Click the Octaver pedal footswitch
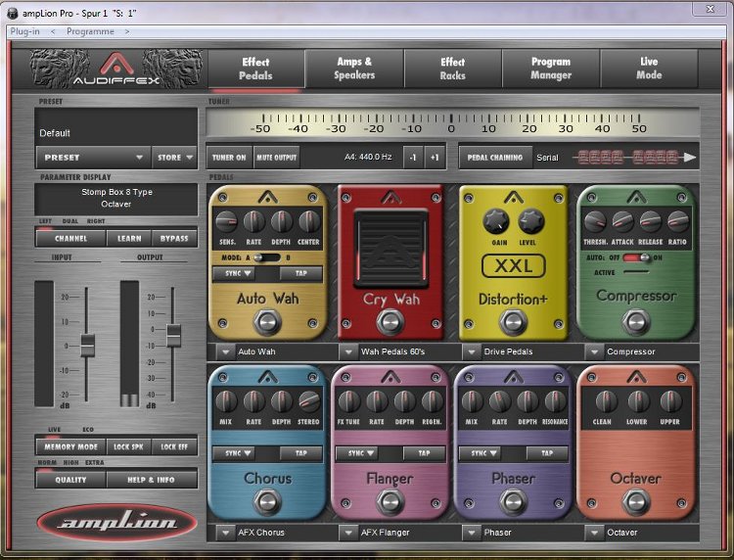This screenshot has height=560, width=734. pos(636,502)
